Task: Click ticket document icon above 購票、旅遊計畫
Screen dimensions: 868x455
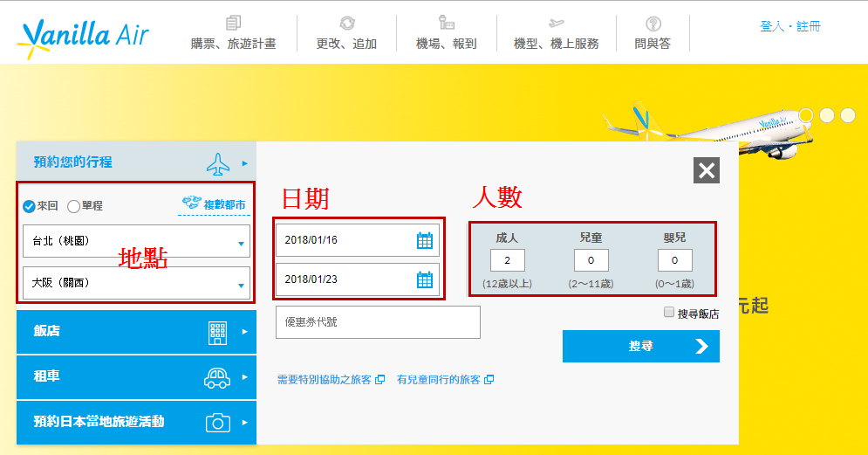Action: tap(233, 23)
